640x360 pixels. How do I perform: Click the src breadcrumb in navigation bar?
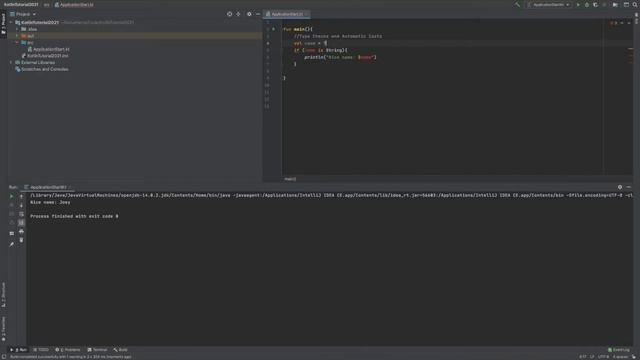click(46, 4)
